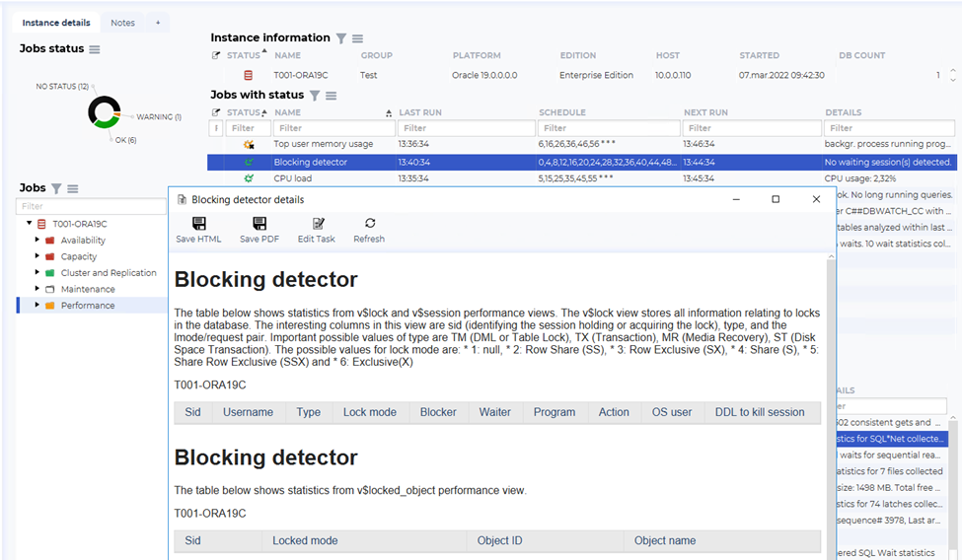962x560 pixels.
Task: Expand the Performance tree node
Action: point(37,305)
